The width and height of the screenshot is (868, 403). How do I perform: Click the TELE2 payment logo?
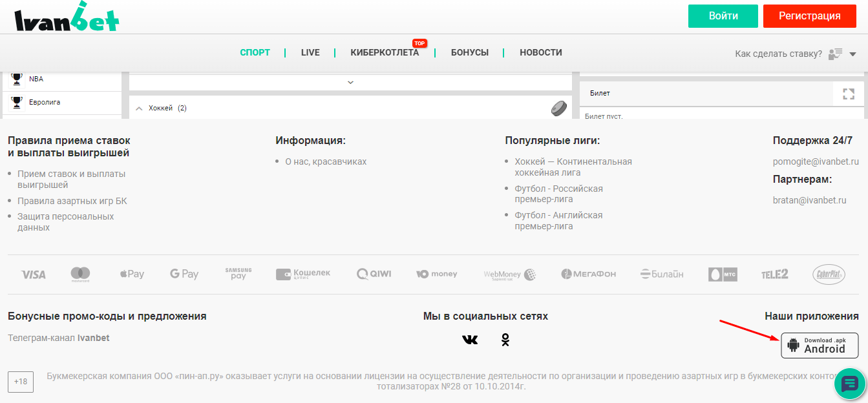pos(775,274)
